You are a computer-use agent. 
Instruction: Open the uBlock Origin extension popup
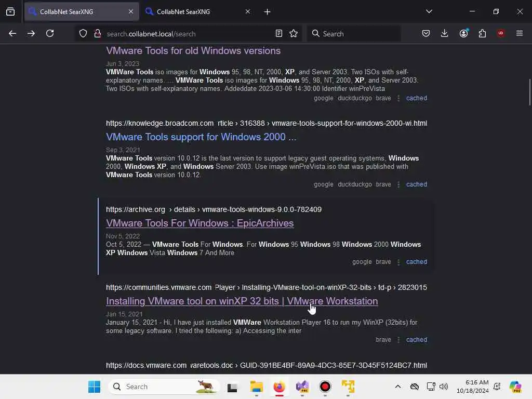point(501,34)
